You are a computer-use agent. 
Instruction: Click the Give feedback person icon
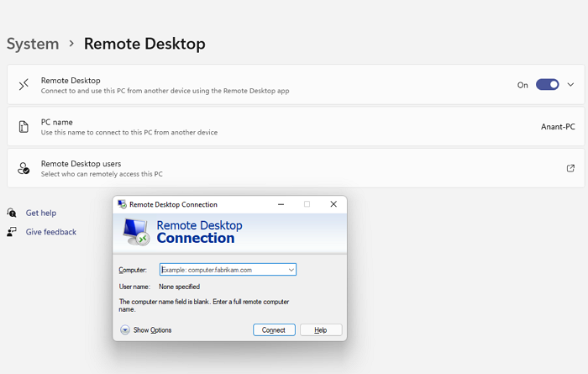[x=12, y=232]
